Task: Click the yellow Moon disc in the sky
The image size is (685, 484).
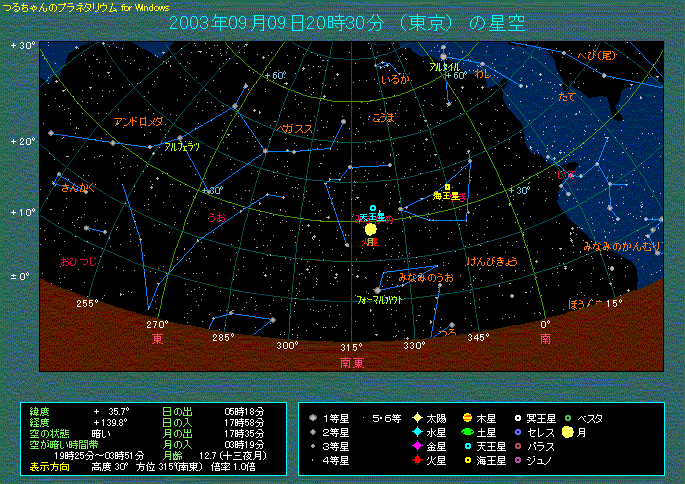Action: tap(371, 229)
